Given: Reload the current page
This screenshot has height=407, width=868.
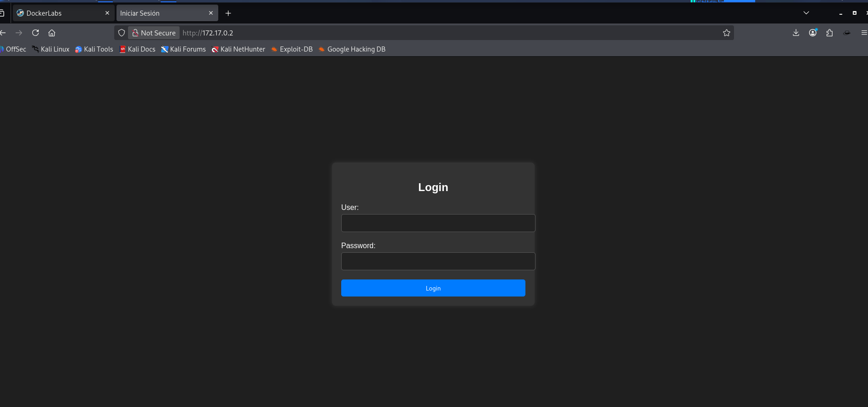Looking at the screenshot, I should [x=35, y=33].
